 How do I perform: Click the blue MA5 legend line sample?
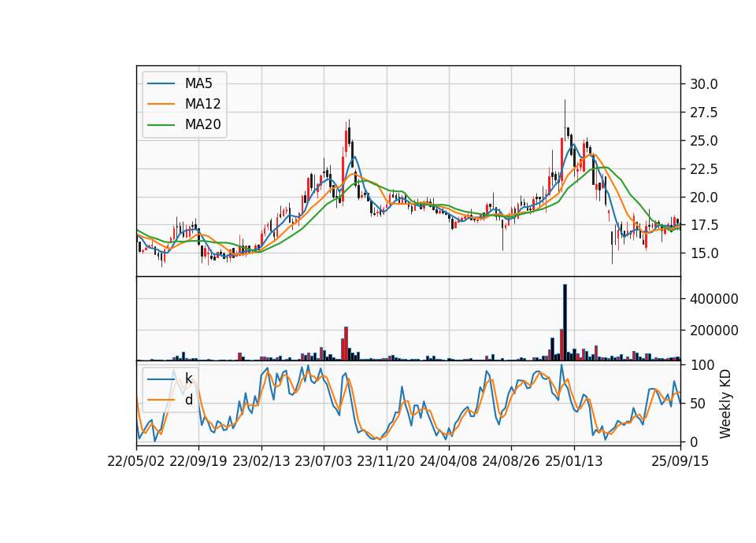(x=161, y=83)
